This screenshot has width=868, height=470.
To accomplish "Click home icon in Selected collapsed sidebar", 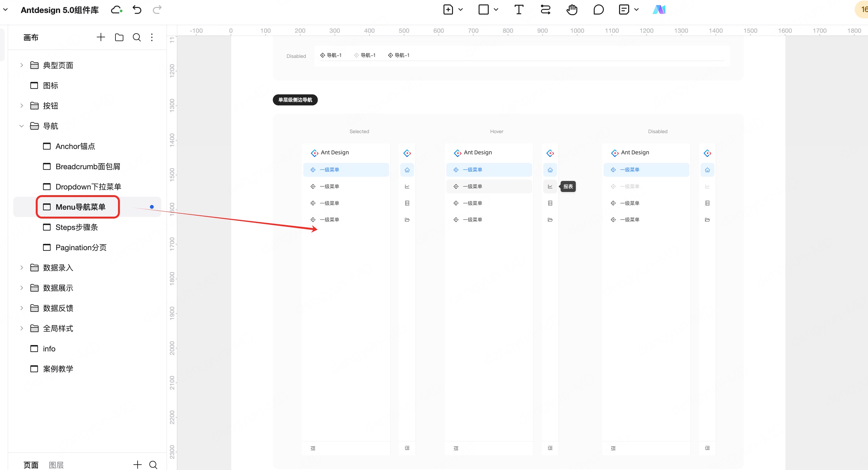I will click(407, 170).
